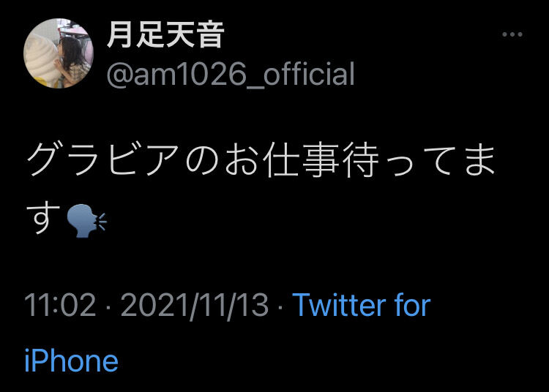The height and width of the screenshot is (392, 549).
Task: Visit the @am1026_official handle
Action: (x=231, y=74)
